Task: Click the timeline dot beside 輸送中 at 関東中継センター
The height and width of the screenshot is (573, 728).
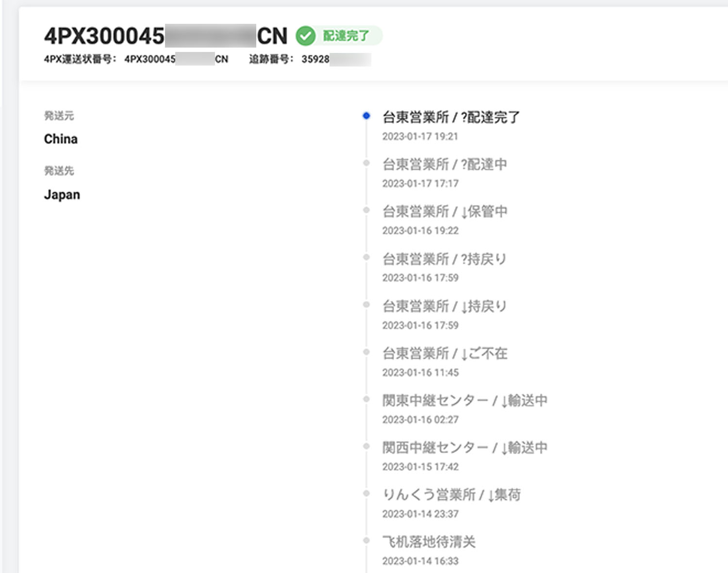Action: (366, 399)
